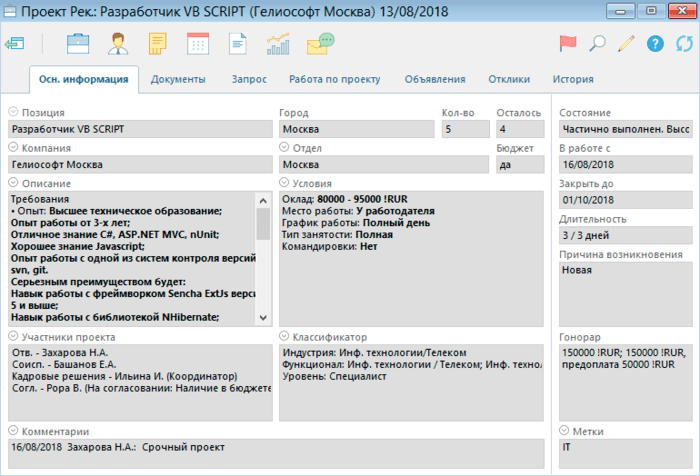
Task: Click the window icon in the title bar
Action: (10, 11)
